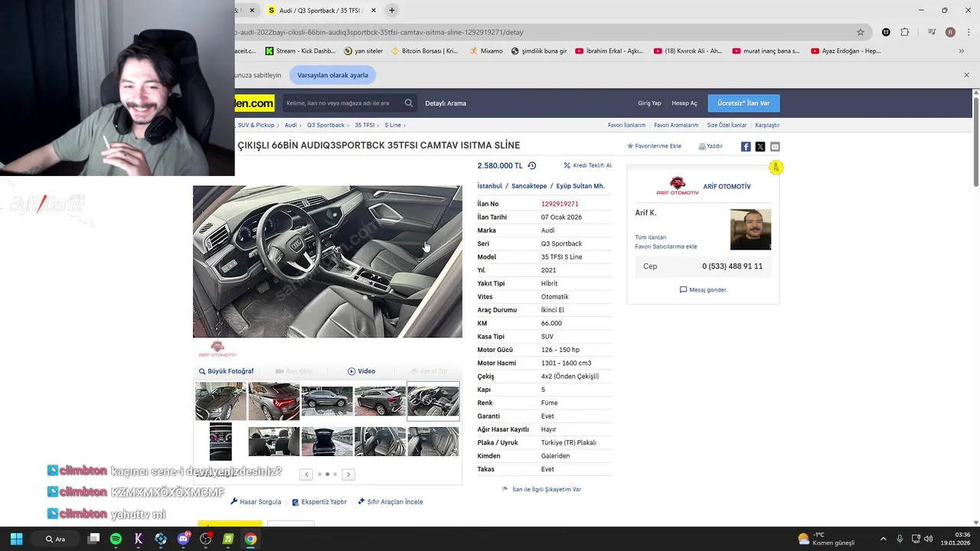The width and height of the screenshot is (980, 551).
Task: Open a new browser tab
Action: tap(392, 11)
